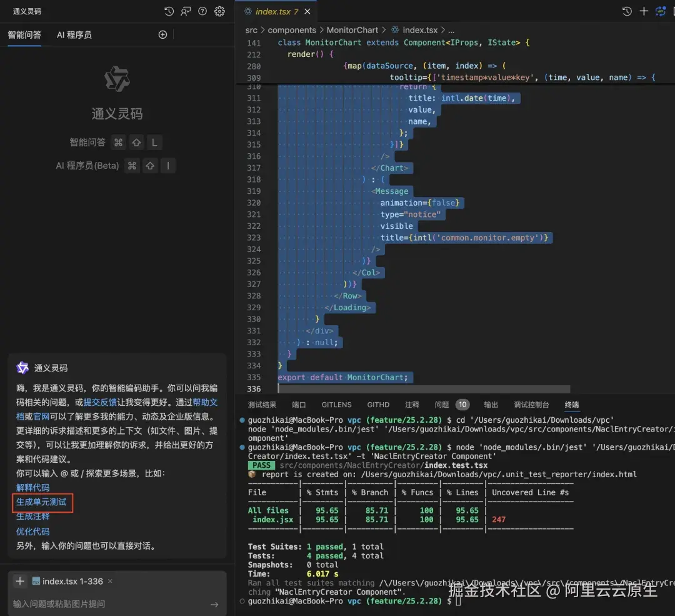Click sticky line 141 class MonitorChart
Screen dimensions: 675x616
[404, 43]
